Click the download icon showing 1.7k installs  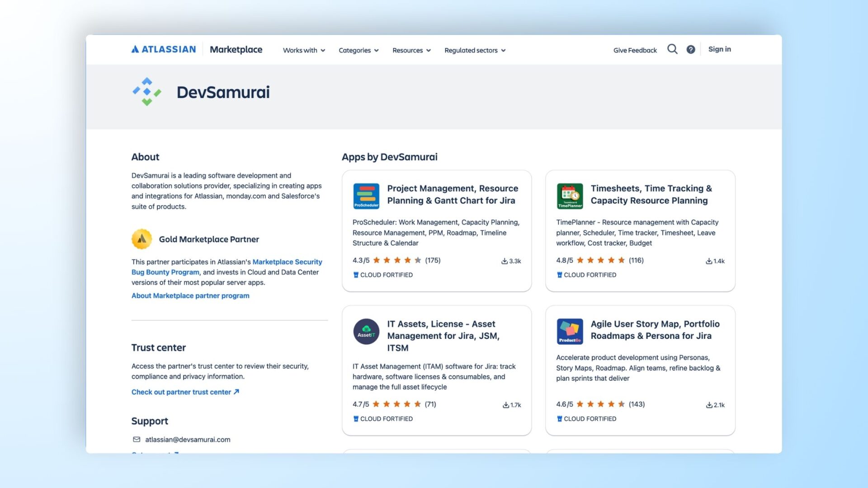coord(506,405)
